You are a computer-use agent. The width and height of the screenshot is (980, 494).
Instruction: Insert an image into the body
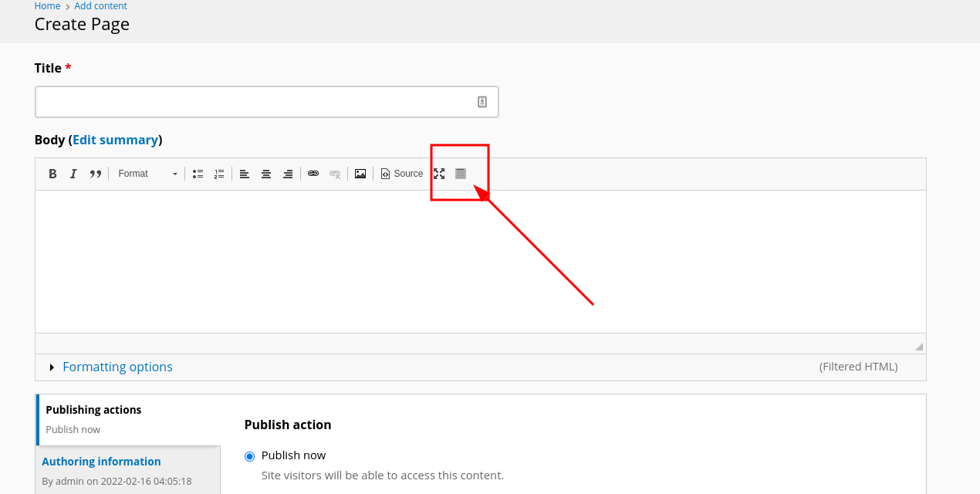[x=360, y=174]
